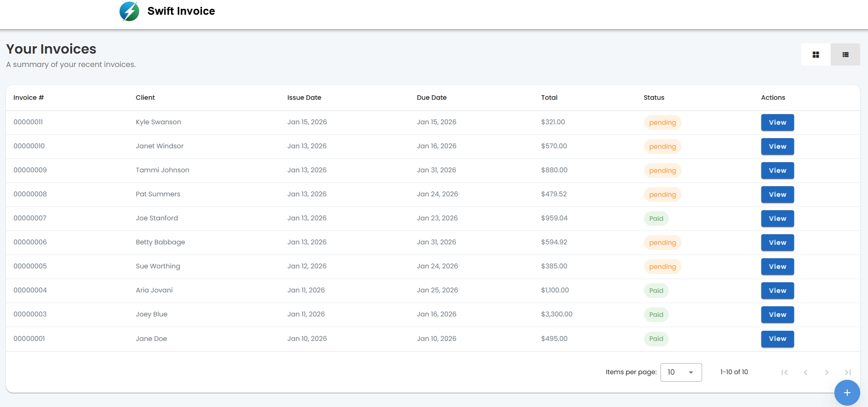The image size is (868, 407).
Task: Click the Total column header
Action: pyautogui.click(x=549, y=97)
